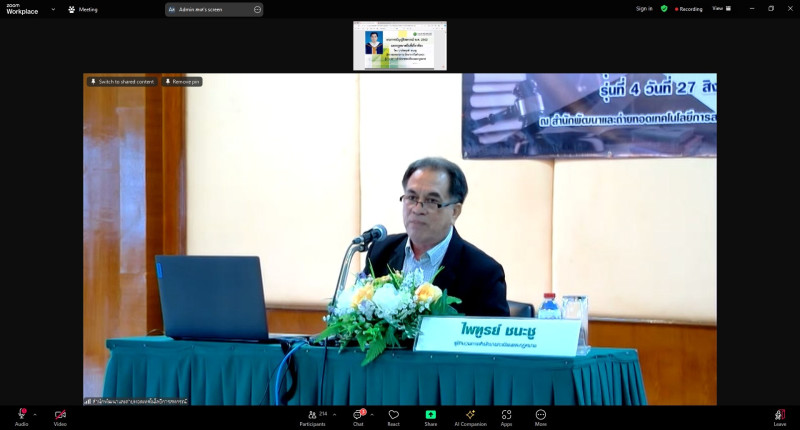Click Switch to shared content button
800x430 pixels.
(x=122, y=81)
